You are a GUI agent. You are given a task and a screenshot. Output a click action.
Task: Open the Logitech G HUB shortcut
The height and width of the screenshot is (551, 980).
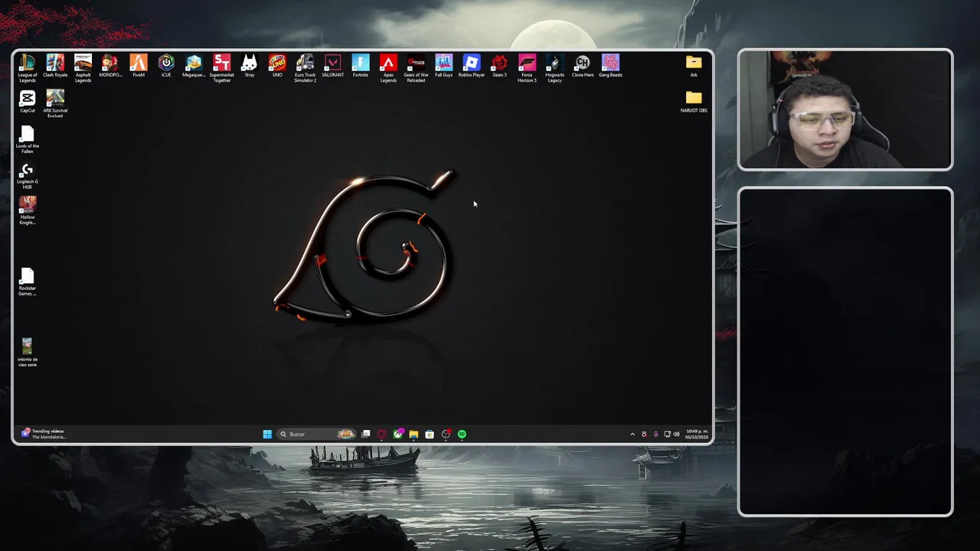pos(28,175)
